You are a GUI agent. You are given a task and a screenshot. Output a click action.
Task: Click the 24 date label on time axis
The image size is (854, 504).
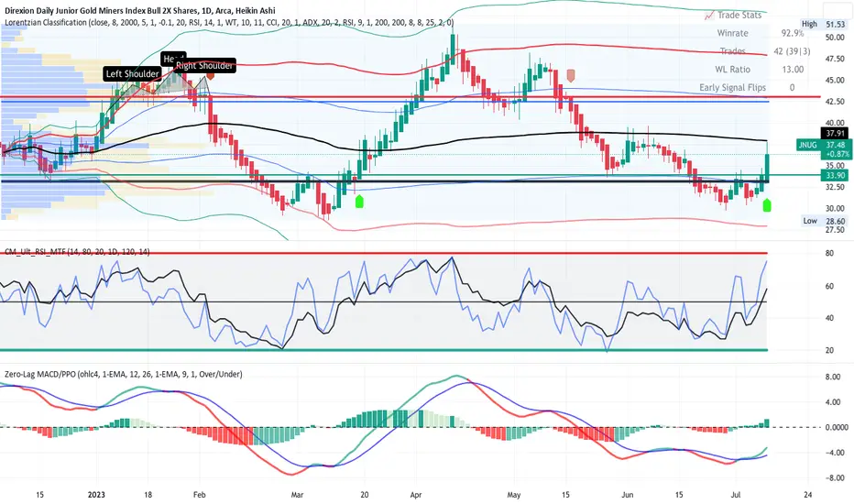click(807, 495)
